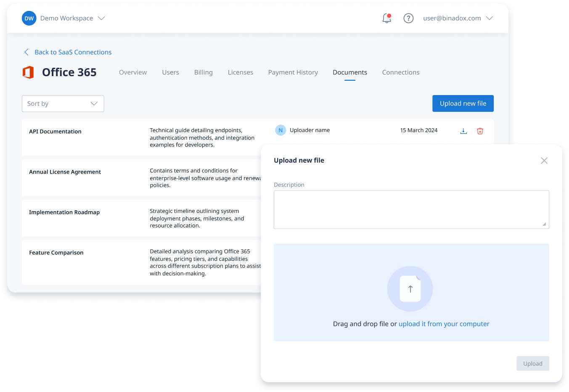This screenshot has height=392, width=569.
Task: Open the help question mark icon
Action: click(x=408, y=18)
